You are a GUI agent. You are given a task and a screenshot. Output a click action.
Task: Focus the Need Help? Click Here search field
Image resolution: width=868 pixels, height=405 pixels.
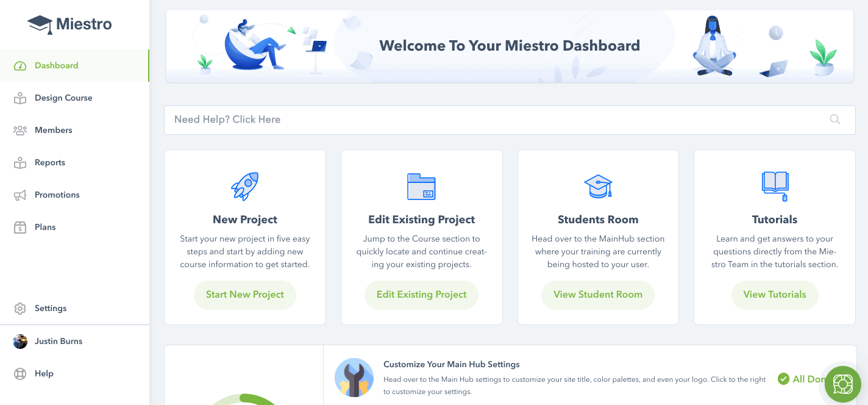(x=510, y=120)
